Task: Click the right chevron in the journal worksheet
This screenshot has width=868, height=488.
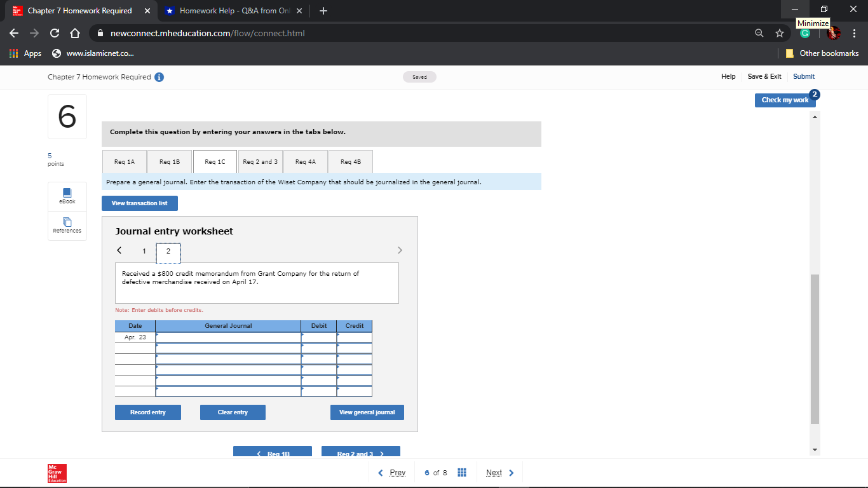Action: coord(400,250)
